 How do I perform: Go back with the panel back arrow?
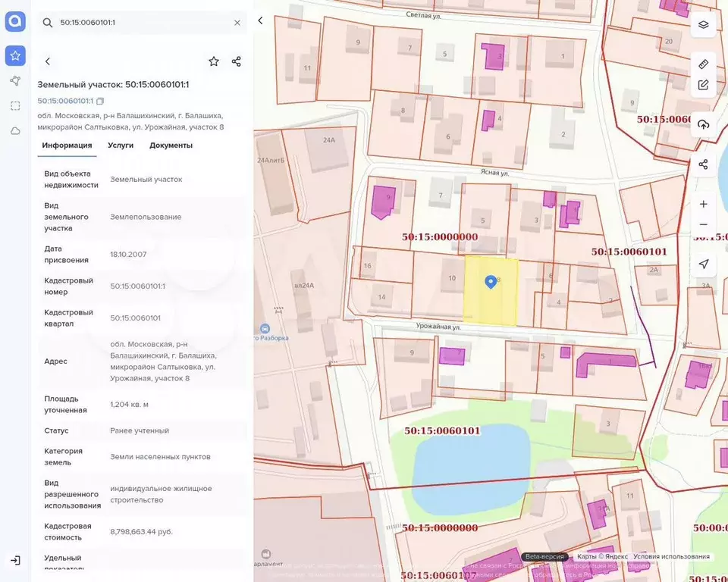pos(47,61)
